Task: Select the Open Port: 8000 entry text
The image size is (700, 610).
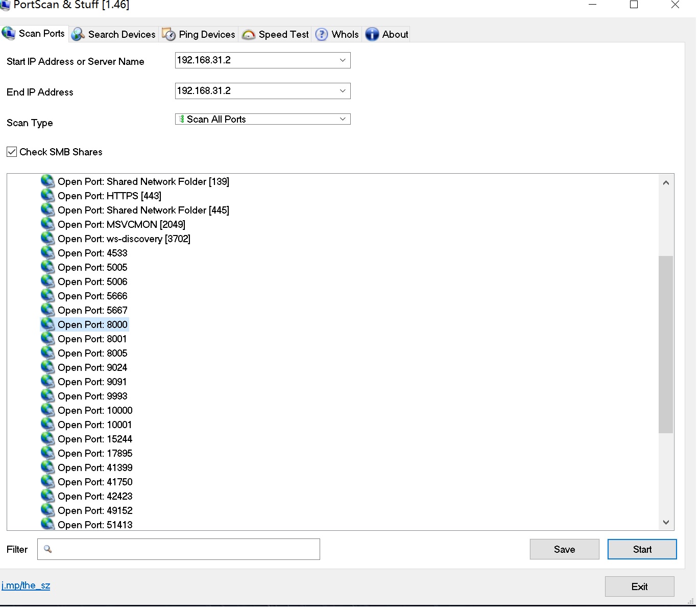Action: 92,324
